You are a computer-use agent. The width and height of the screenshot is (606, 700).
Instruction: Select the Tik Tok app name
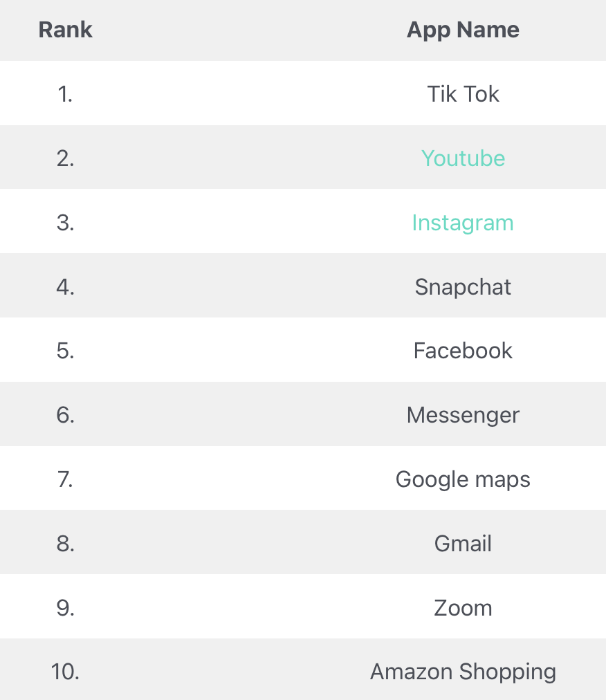pyautogui.click(x=463, y=94)
